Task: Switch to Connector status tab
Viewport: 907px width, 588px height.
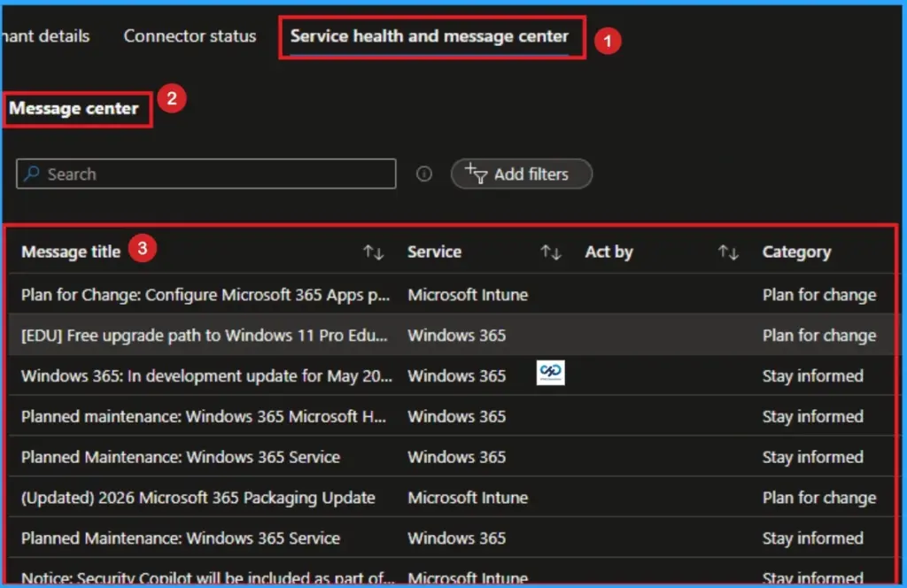Action: [190, 35]
